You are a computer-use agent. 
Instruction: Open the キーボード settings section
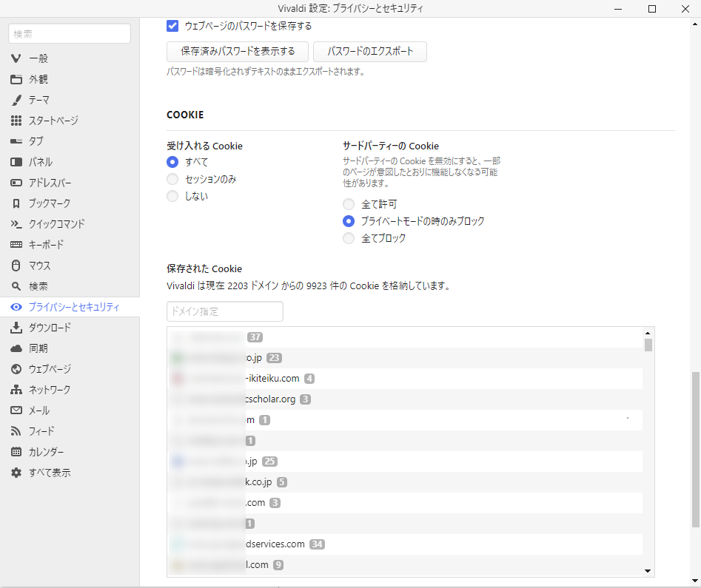[x=70, y=245]
